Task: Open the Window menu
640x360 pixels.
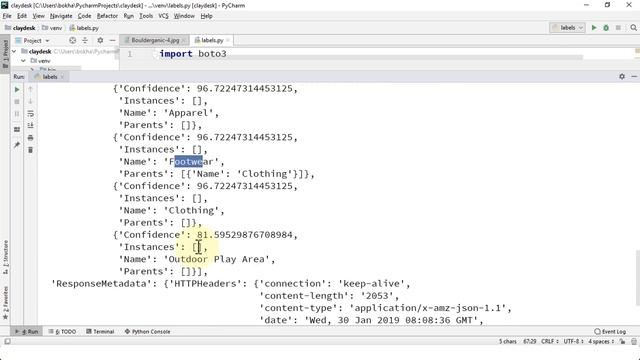Action: [184, 16]
